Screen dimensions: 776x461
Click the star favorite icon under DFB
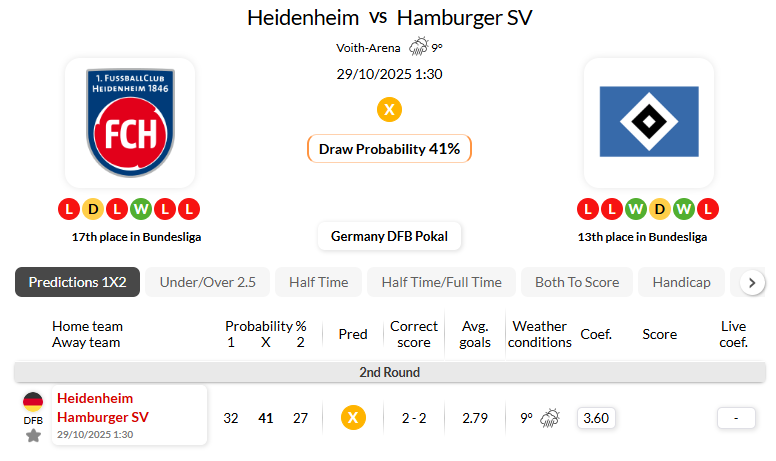33,436
